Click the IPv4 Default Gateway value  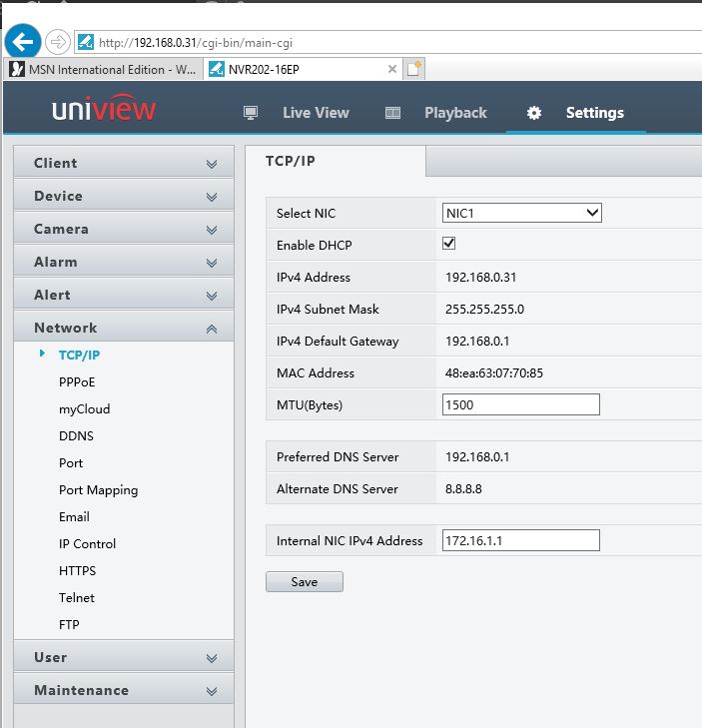(x=477, y=342)
